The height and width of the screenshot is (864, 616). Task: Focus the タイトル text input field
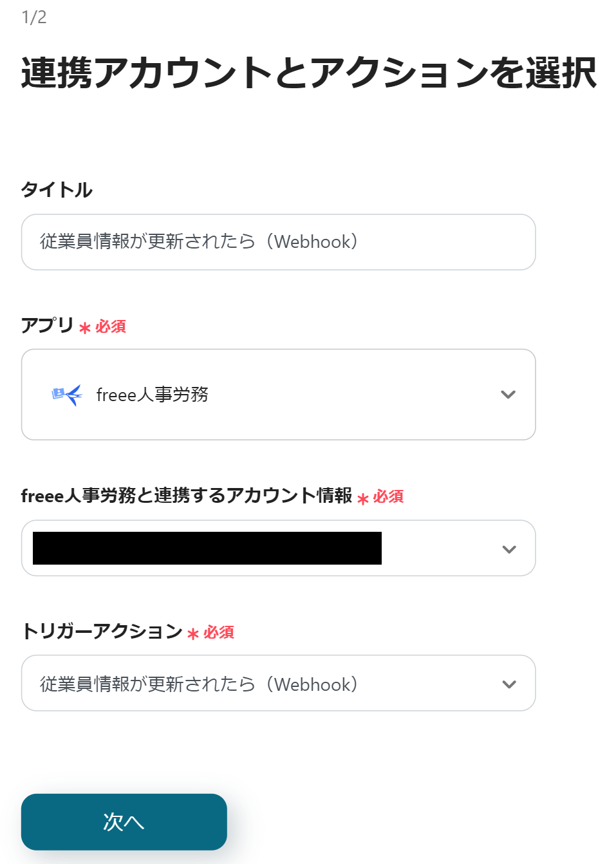click(x=278, y=242)
